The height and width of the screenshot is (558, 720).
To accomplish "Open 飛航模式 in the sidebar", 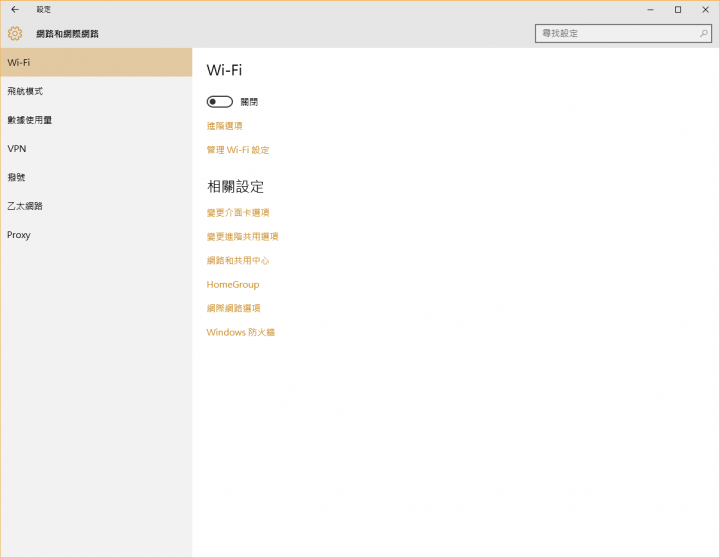I will click(96, 91).
